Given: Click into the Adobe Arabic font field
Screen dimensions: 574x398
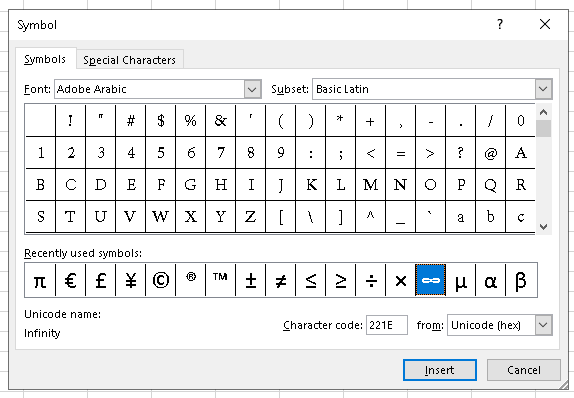Looking at the screenshot, I should click(x=149, y=89).
